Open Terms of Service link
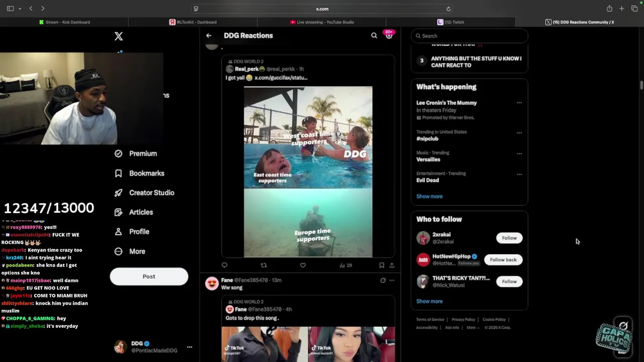Viewport: 644px width, 362px height. coord(430,320)
